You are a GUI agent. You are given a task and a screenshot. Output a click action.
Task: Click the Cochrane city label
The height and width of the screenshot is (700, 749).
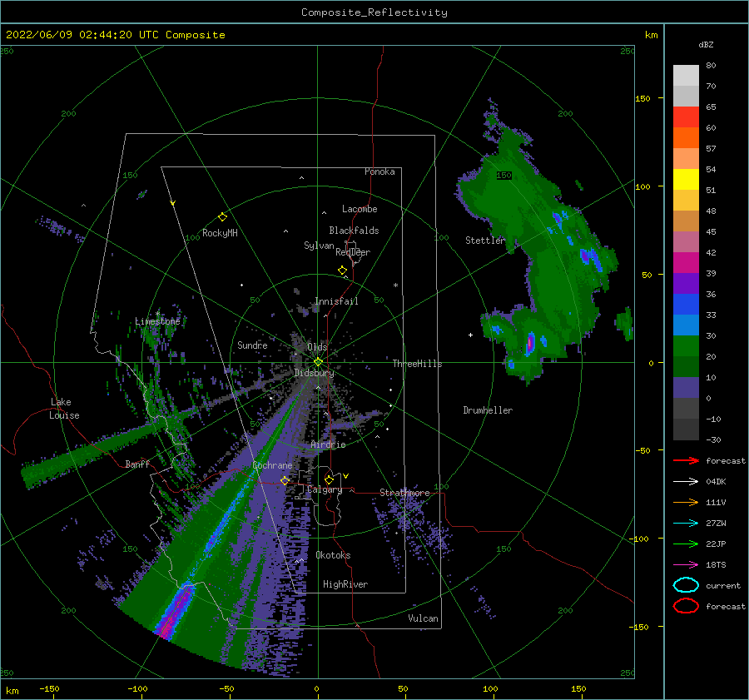tap(272, 465)
